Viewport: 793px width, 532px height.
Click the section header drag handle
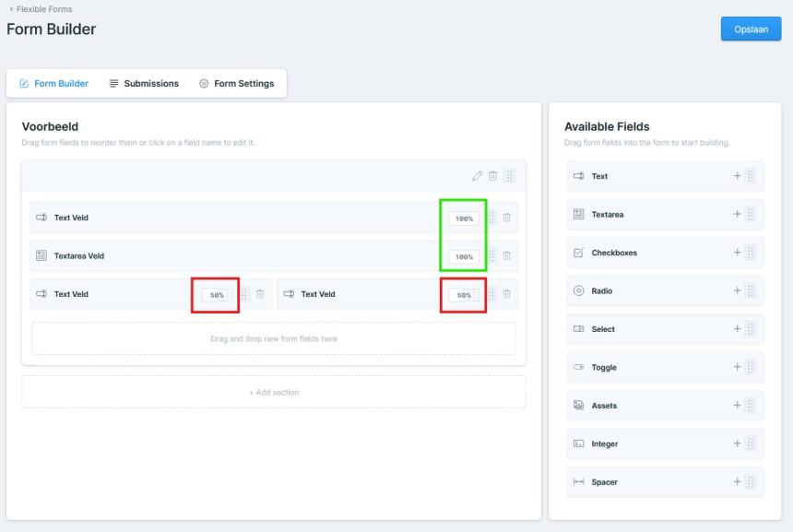(x=509, y=176)
